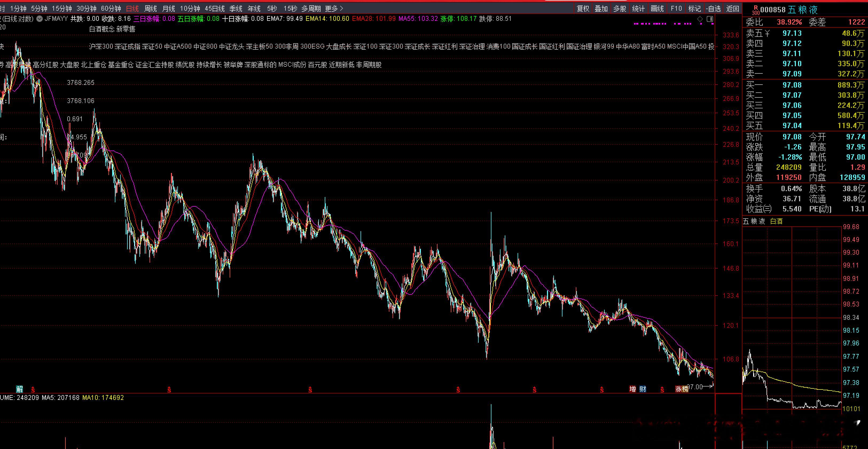
Task: Click the teal 解 event marker icon
Action: (19, 389)
